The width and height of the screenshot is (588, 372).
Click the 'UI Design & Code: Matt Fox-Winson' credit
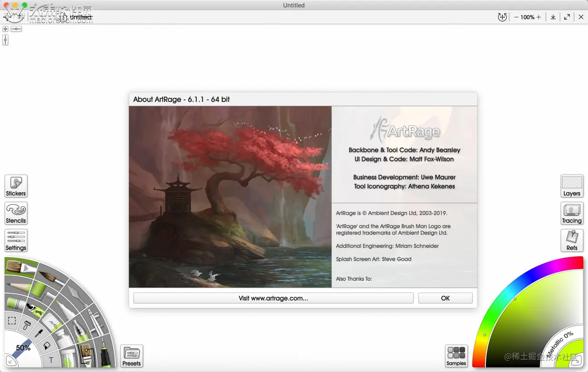click(x=404, y=159)
